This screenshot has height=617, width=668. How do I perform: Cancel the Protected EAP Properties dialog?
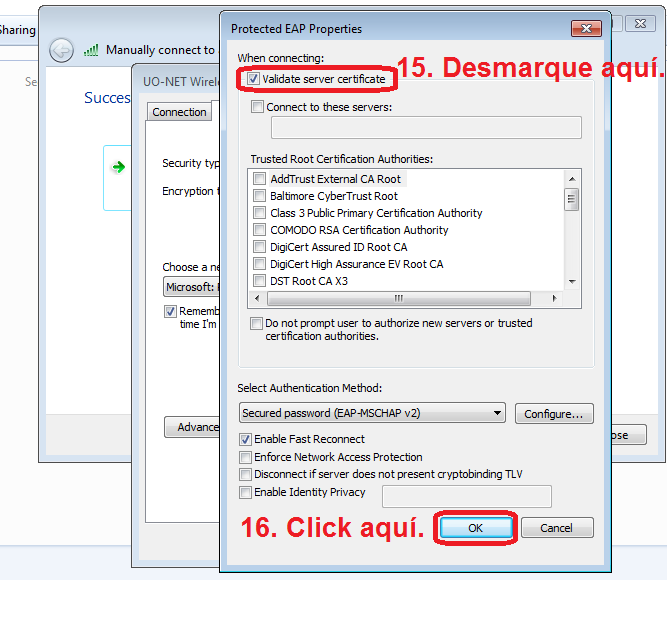pos(556,527)
